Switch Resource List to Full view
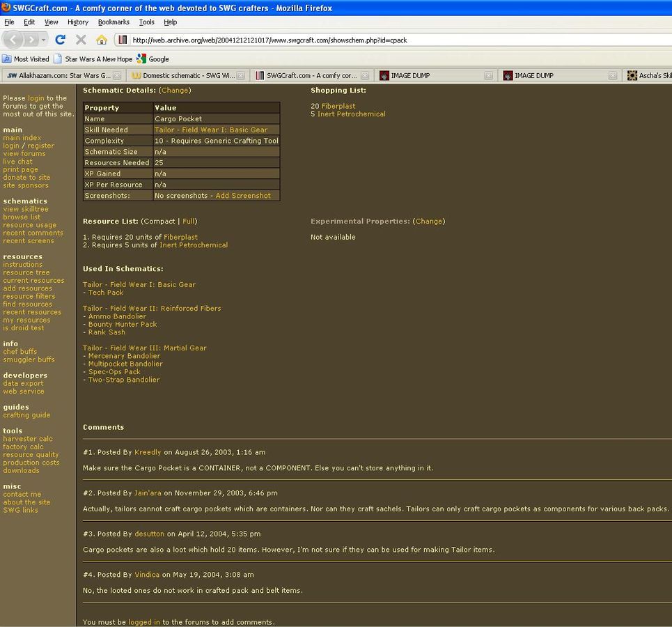 189,221
